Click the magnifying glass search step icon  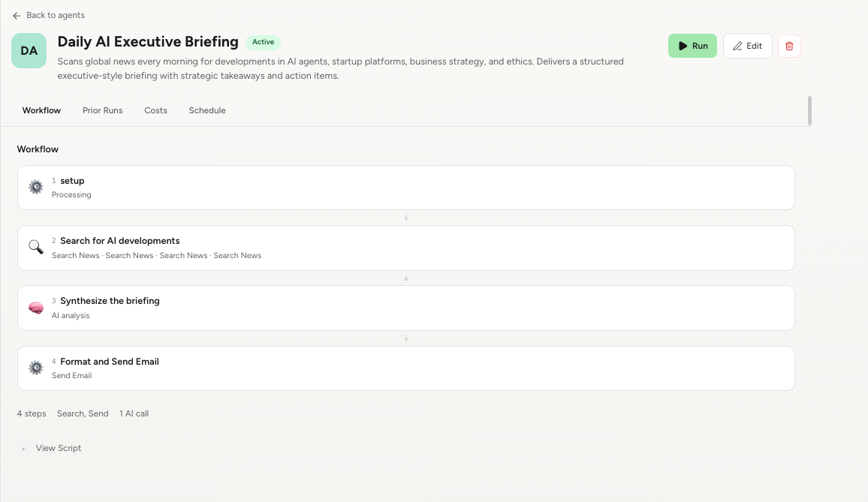(35, 248)
